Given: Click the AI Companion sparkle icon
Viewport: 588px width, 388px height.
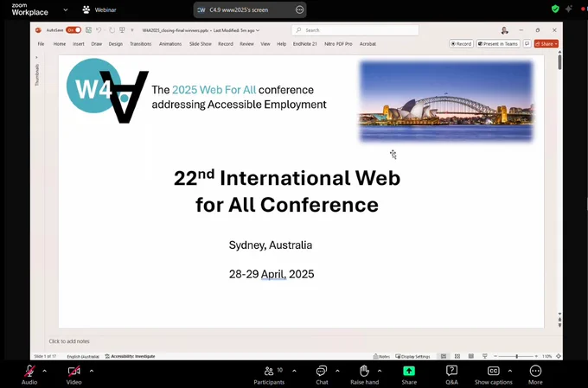Looking at the screenshot, I should coord(568,9).
